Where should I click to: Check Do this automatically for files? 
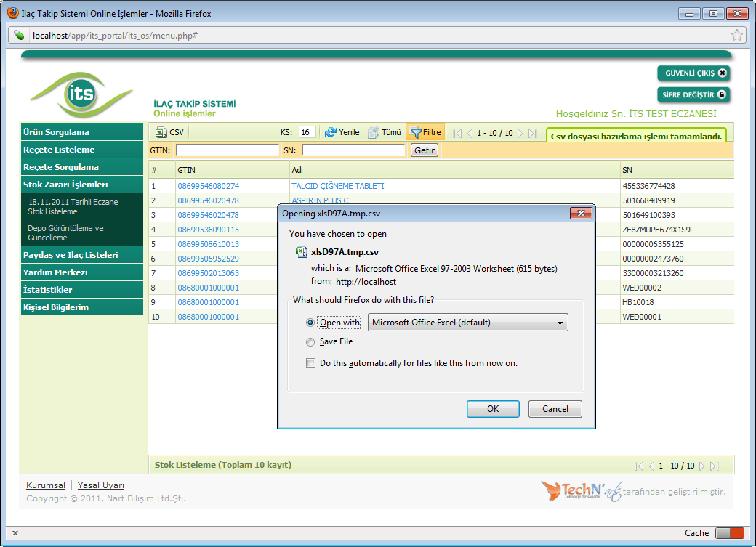tap(311, 363)
